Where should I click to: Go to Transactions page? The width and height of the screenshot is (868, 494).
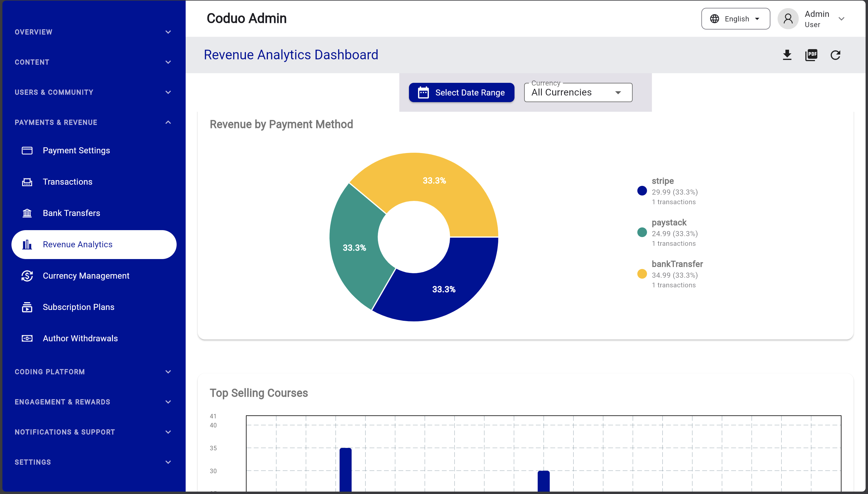[94, 182]
